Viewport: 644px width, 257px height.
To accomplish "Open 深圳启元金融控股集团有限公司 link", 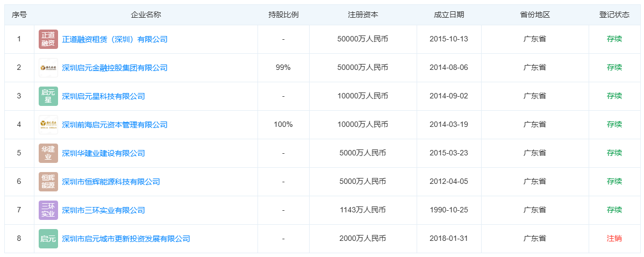I will coord(115,68).
